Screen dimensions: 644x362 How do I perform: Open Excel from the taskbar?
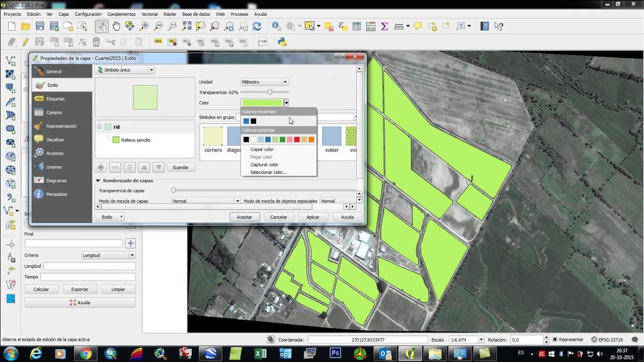pos(261,353)
